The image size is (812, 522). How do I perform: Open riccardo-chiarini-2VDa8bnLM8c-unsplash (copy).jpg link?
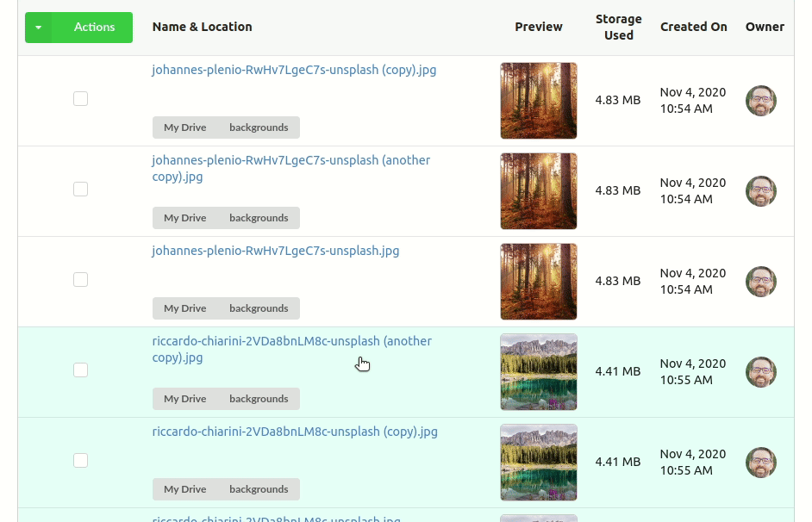(295, 432)
